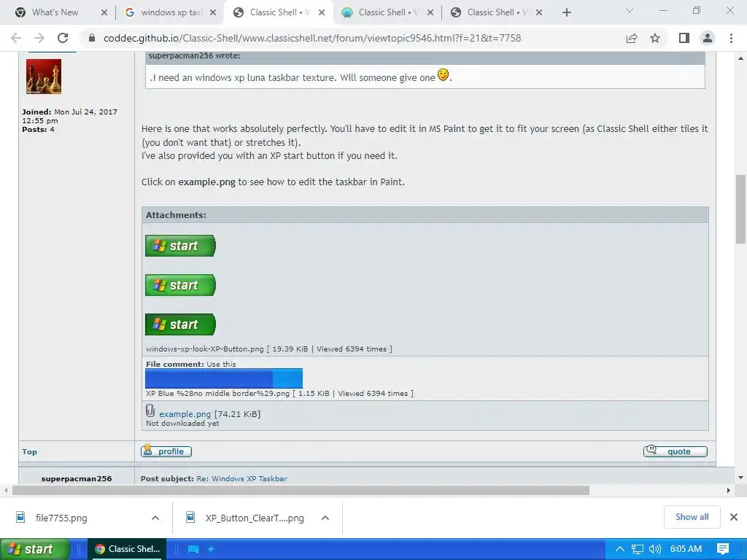Open the second XP start button image
Image resolution: width=747 pixels, height=560 pixels.
180,285
